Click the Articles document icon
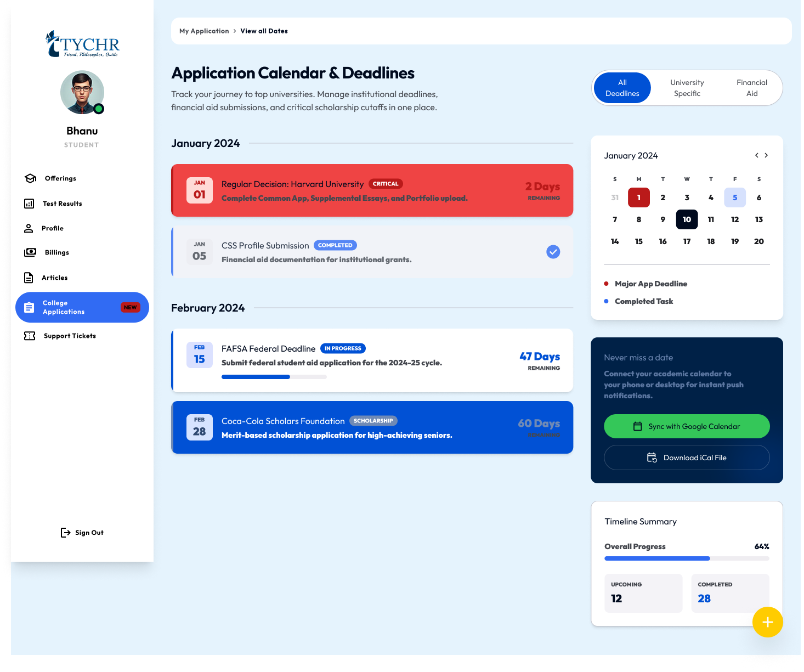Screen dimensions: 804x672 (x=29, y=278)
